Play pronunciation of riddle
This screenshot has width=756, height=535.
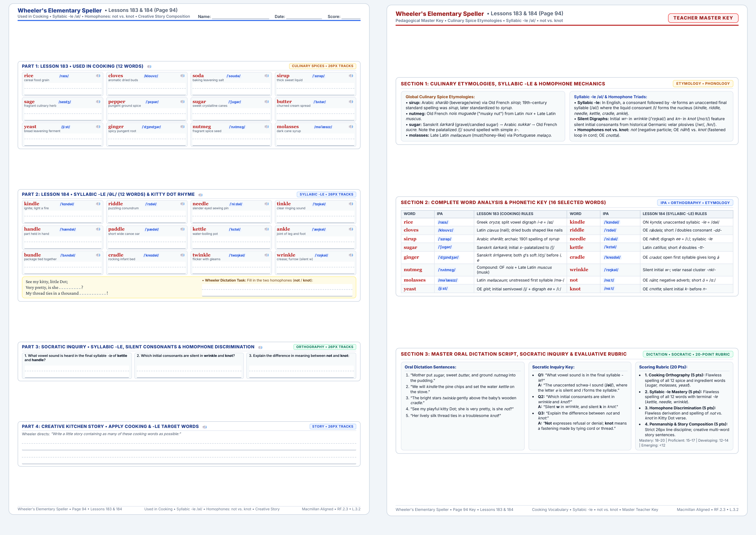pyautogui.click(x=182, y=204)
